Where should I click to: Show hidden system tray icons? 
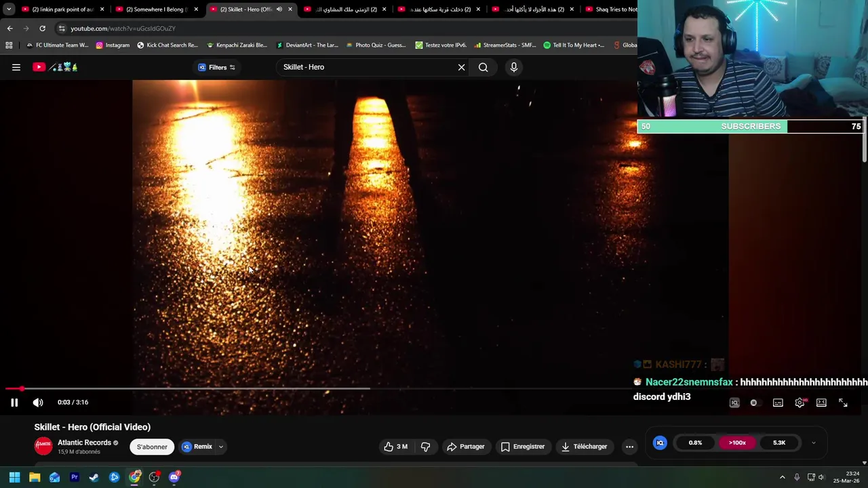(x=782, y=477)
